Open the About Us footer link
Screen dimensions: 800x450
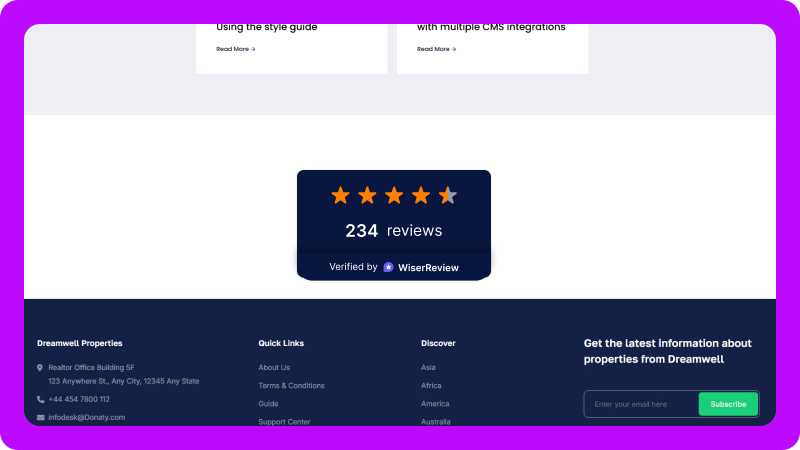click(274, 368)
